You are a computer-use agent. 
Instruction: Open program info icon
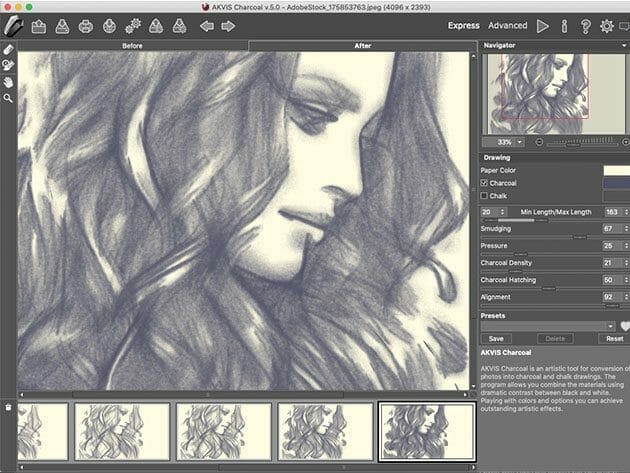coord(565,26)
